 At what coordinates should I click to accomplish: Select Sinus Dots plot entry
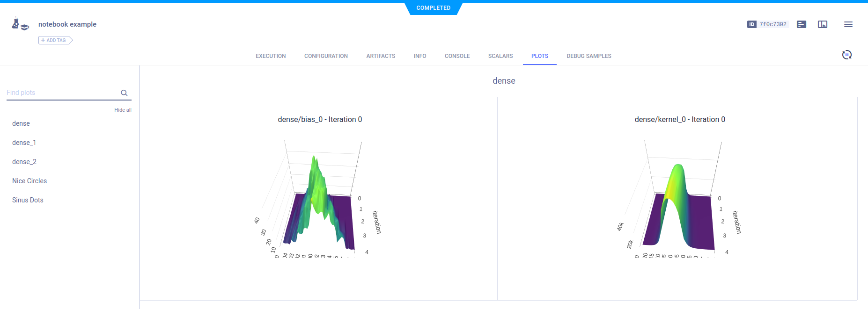[28, 200]
